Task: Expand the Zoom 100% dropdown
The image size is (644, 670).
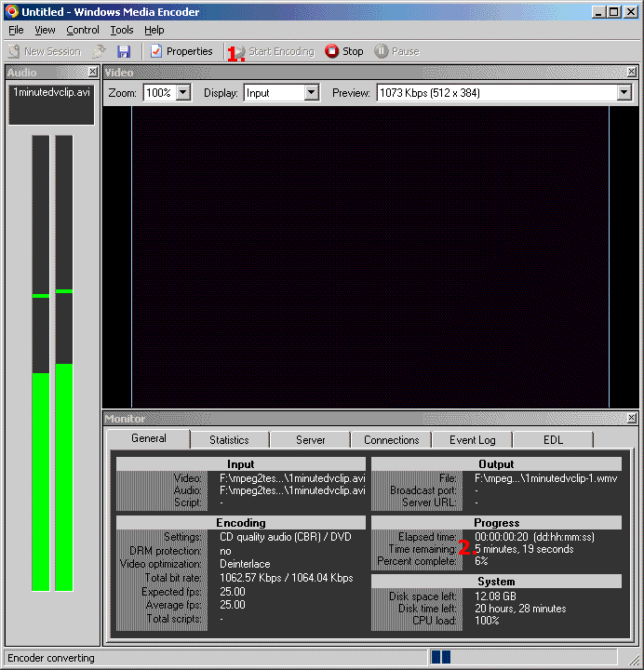Action: point(183,92)
